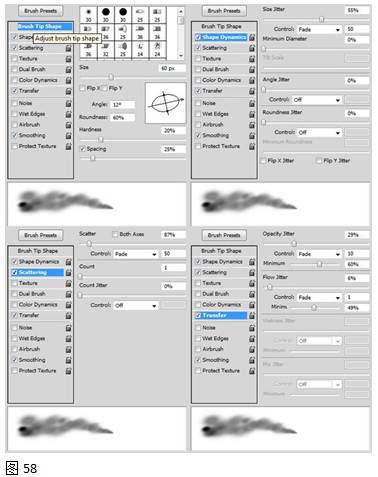This screenshot has width=378, height=477.
Task: Select the highlighted Scattering item
Action: [x=37, y=273]
